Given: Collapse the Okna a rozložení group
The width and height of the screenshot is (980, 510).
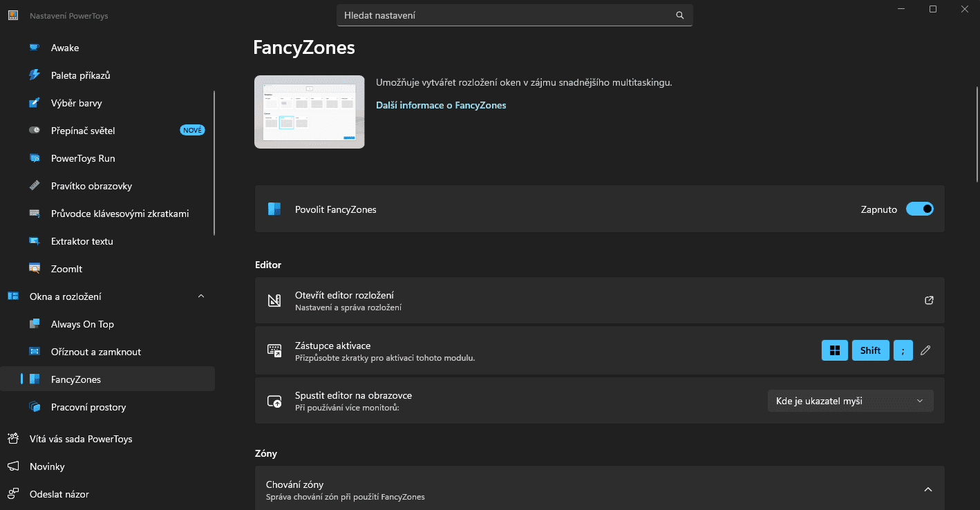Looking at the screenshot, I should [201, 296].
